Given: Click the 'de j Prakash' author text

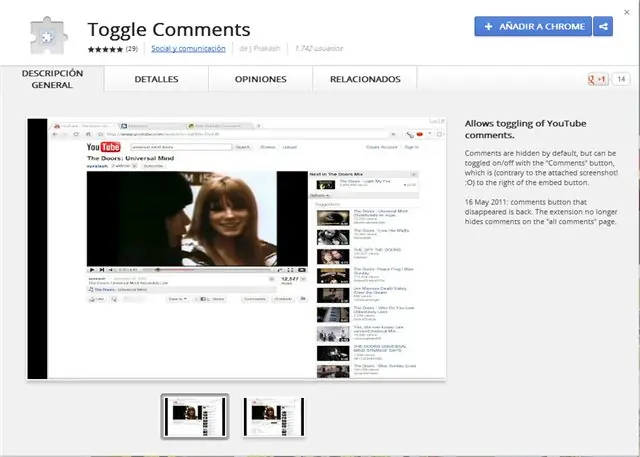Looking at the screenshot, I should click(260, 49).
